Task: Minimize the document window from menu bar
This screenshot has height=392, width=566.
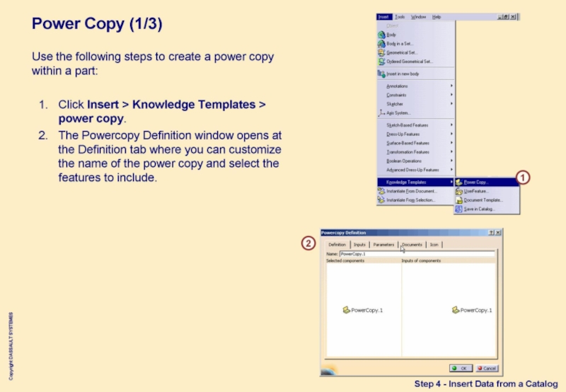Action: (500, 17)
